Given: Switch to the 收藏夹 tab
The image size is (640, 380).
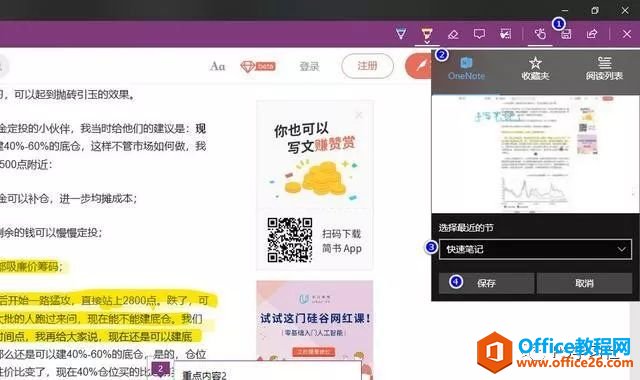Looking at the screenshot, I should (535, 69).
